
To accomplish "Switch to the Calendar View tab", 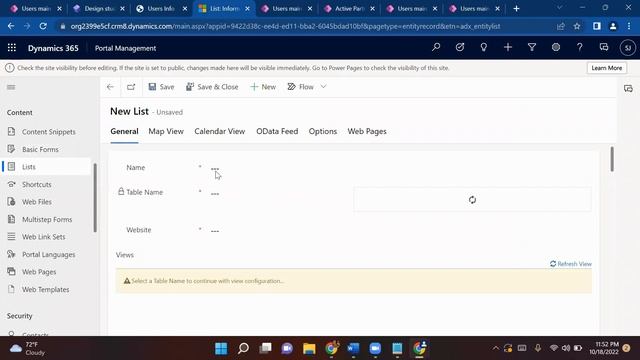I will [x=220, y=131].
